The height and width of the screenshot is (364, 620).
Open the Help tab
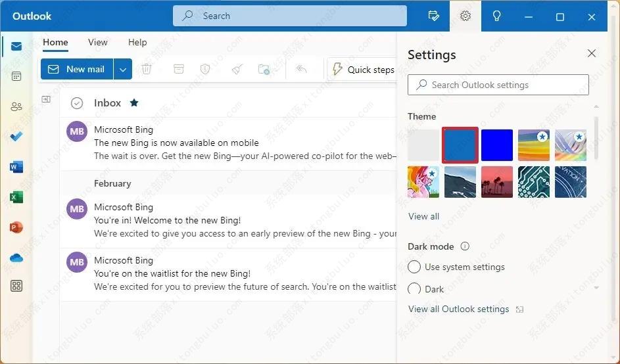(137, 42)
